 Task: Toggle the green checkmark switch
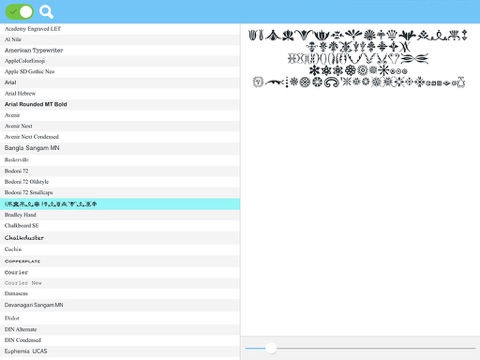[x=19, y=12]
